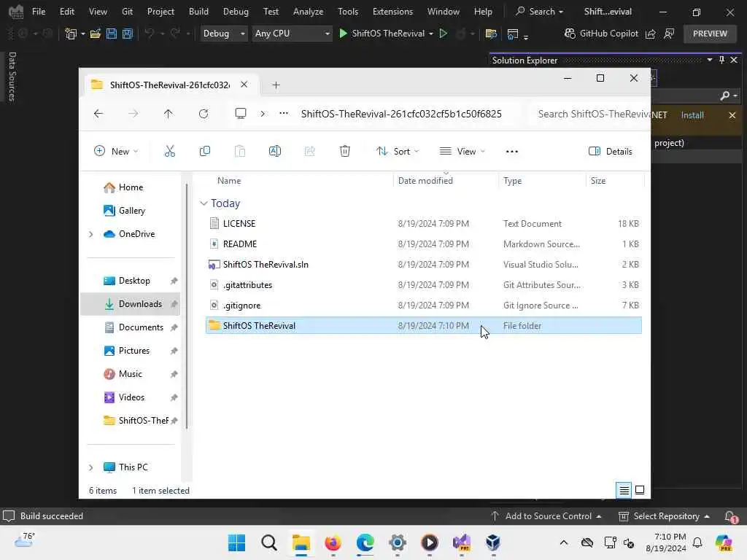
Task: Open See more ellipsis in Explorer toolbar
Action: [x=511, y=152]
